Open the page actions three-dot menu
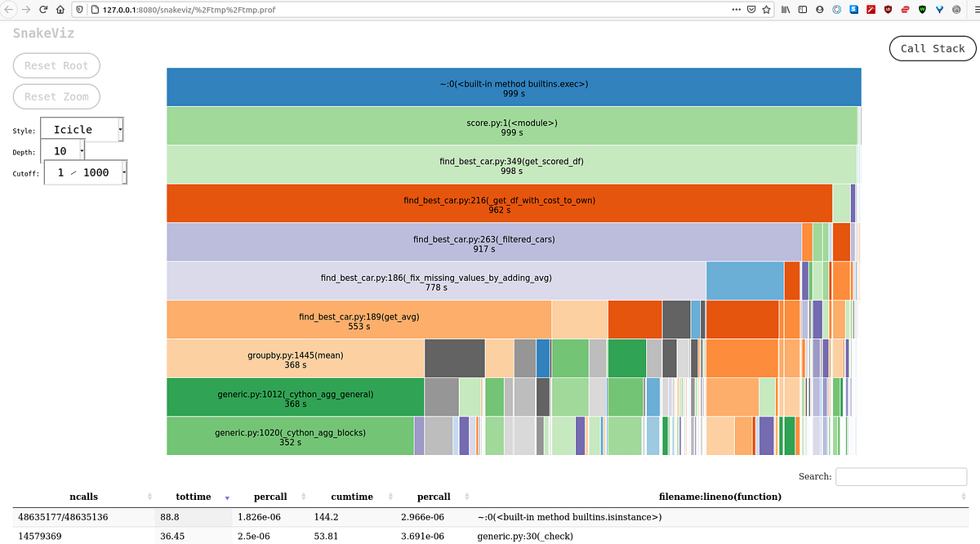The height and width of the screenshot is (544, 980). pyautogui.click(x=736, y=9)
